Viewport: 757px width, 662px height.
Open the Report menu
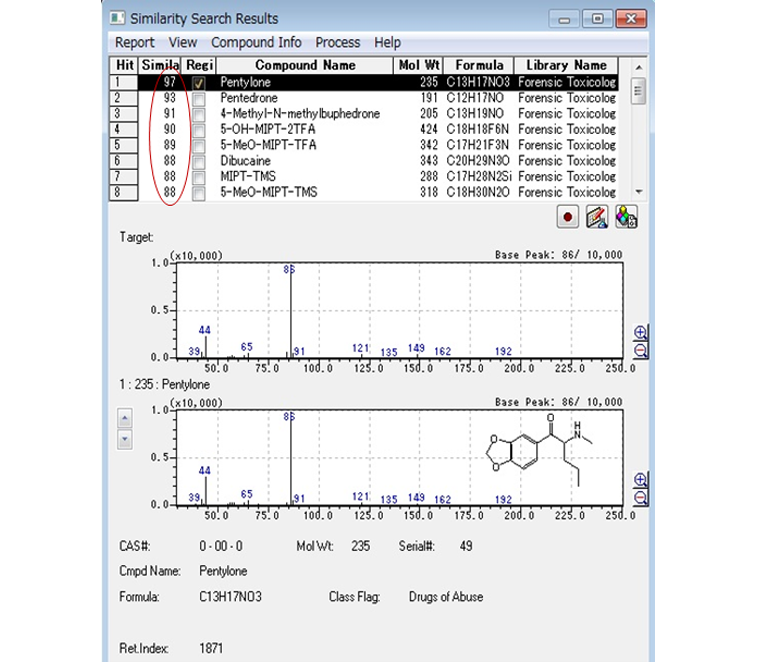(x=135, y=42)
